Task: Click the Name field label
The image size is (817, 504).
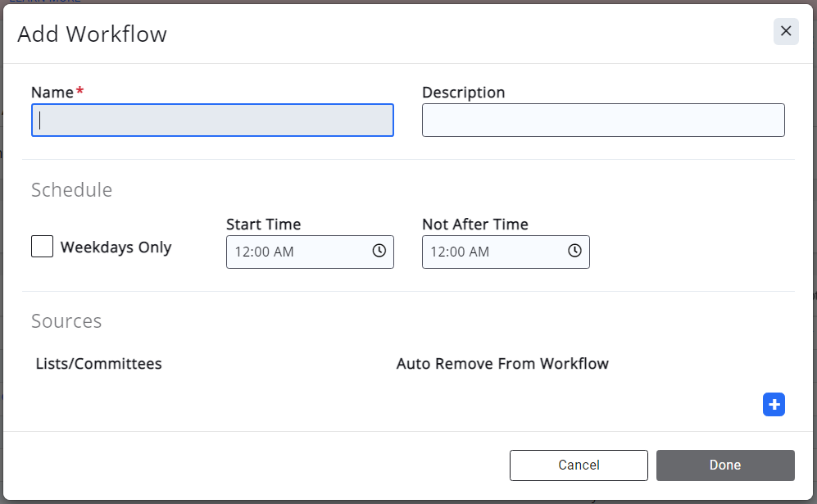Action: pyautogui.click(x=52, y=93)
